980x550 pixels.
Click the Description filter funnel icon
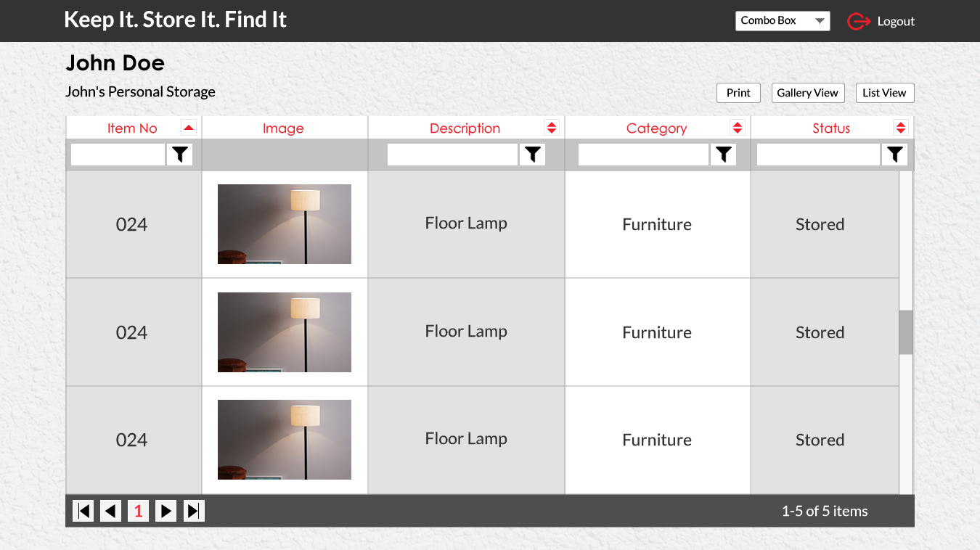point(533,155)
